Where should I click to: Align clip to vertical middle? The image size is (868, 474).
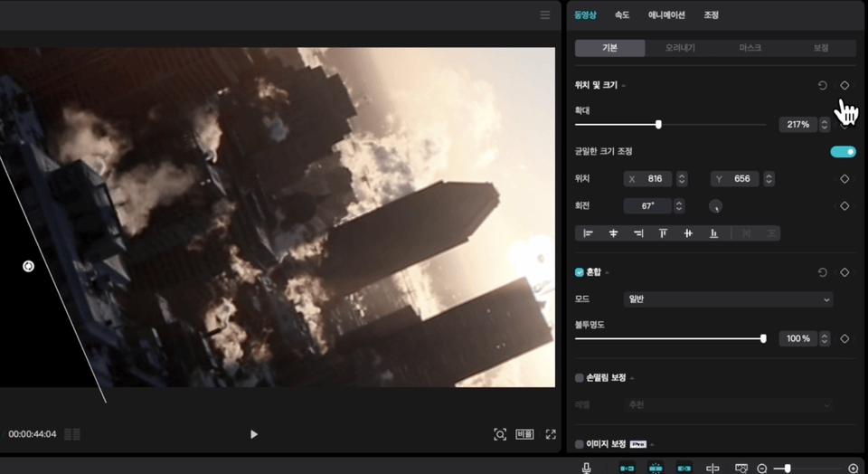point(688,233)
